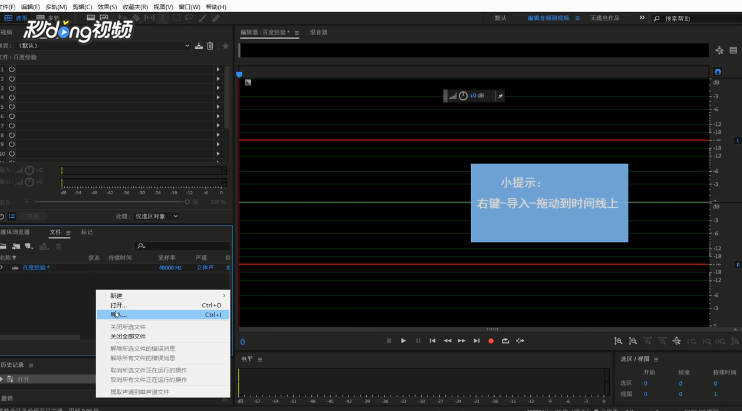Toggle power for effects slot 3

click(x=12, y=88)
